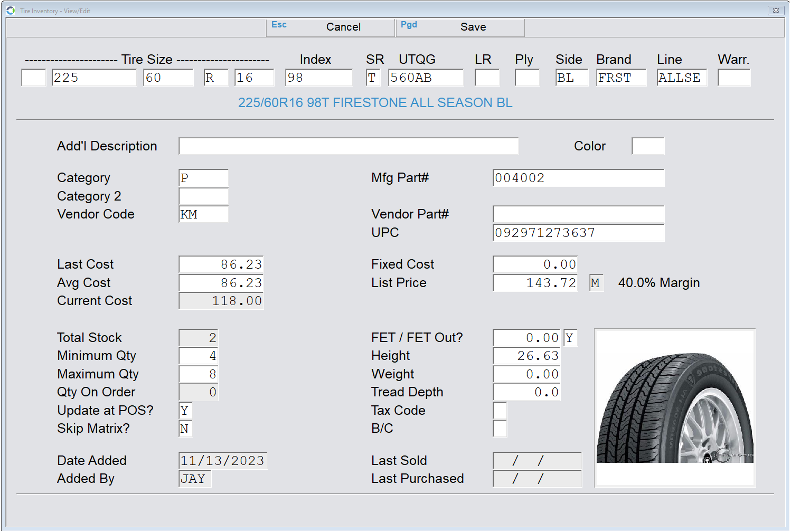This screenshot has width=791, height=532.
Task: Click the Date Added field 11/13/2023
Action: coord(223,461)
